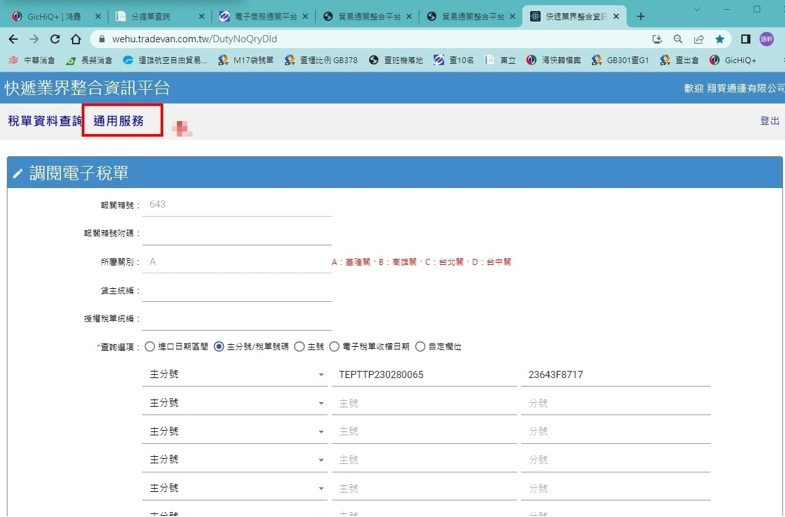Click the bookmark star icon in address bar
The image size is (785, 517).
click(x=719, y=39)
